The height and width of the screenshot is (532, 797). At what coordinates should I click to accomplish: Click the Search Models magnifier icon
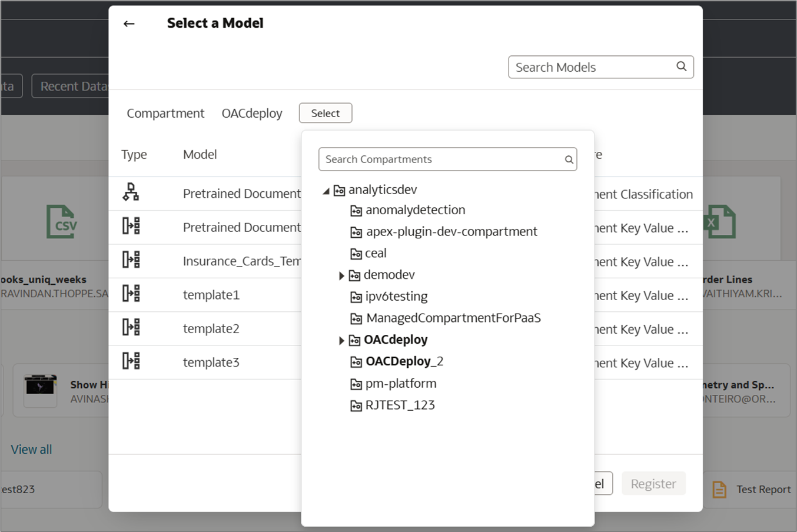pos(681,66)
